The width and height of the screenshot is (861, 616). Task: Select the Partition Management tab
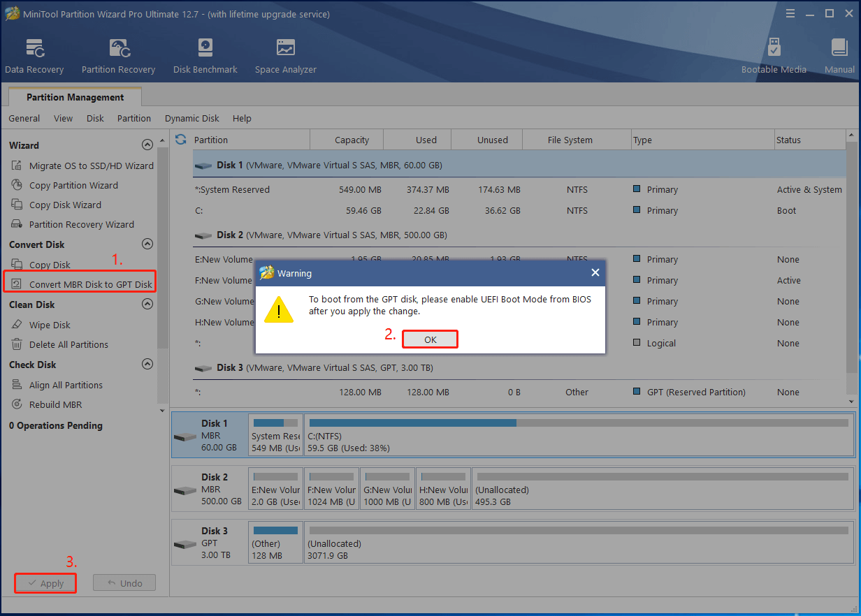(x=75, y=97)
